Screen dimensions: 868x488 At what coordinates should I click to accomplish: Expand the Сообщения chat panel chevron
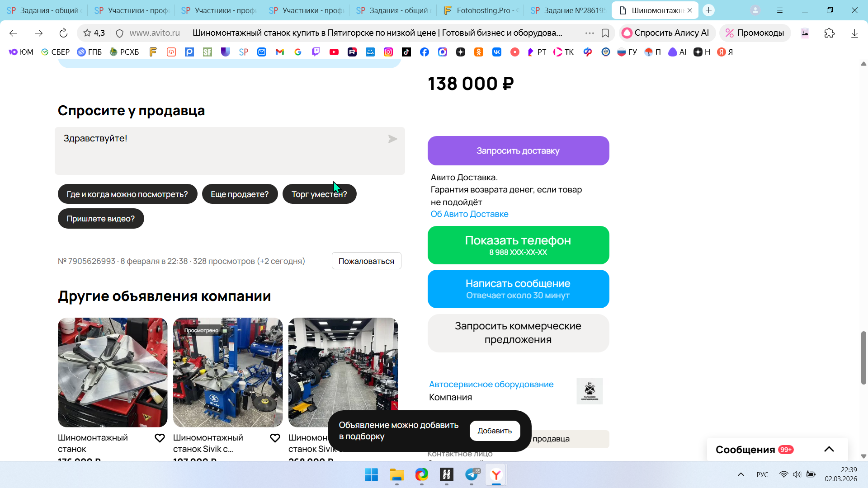829,449
